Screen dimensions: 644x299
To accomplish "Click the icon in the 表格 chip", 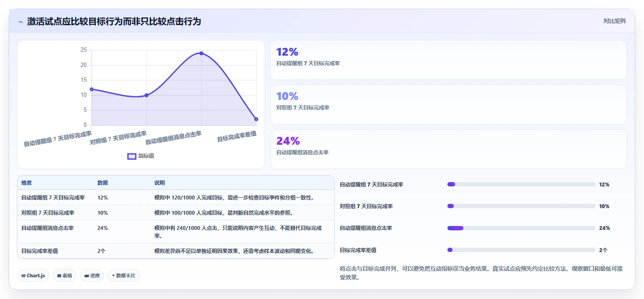I will click(59, 276).
